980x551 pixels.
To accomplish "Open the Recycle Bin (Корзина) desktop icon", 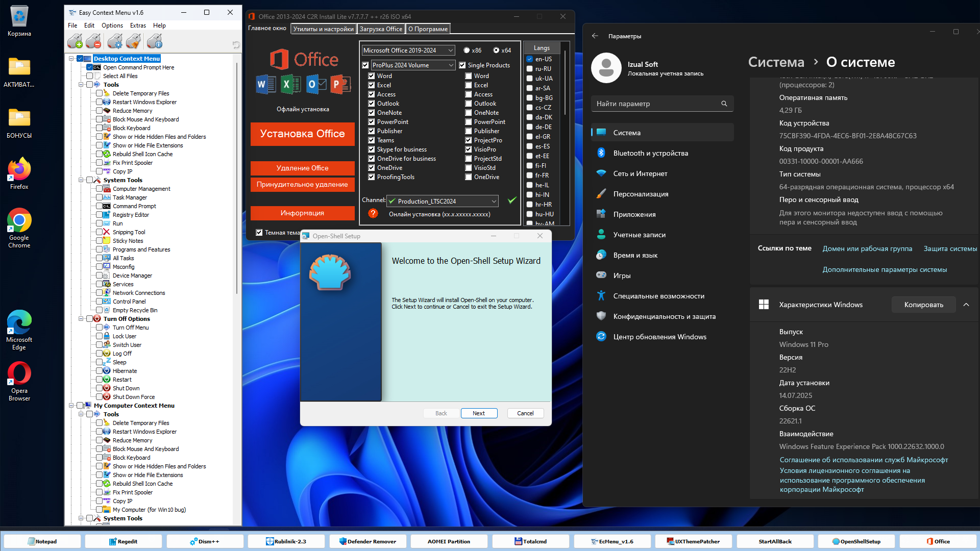I will pos(19,21).
